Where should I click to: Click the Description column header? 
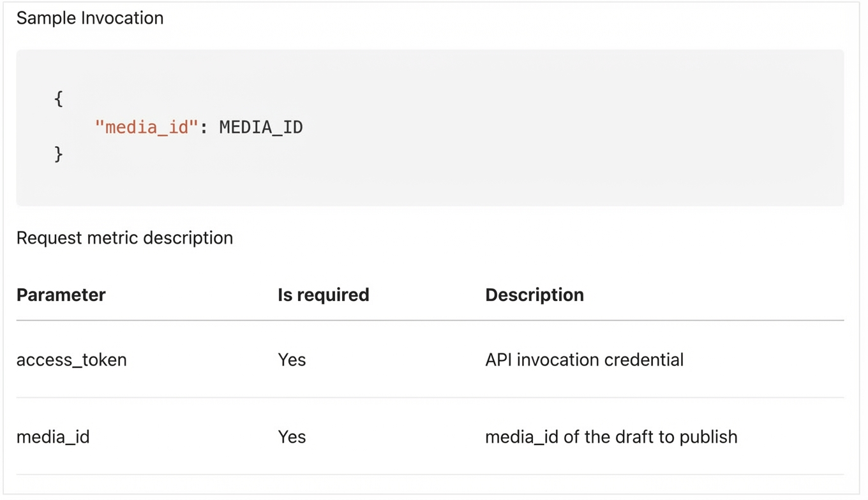tap(534, 295)
